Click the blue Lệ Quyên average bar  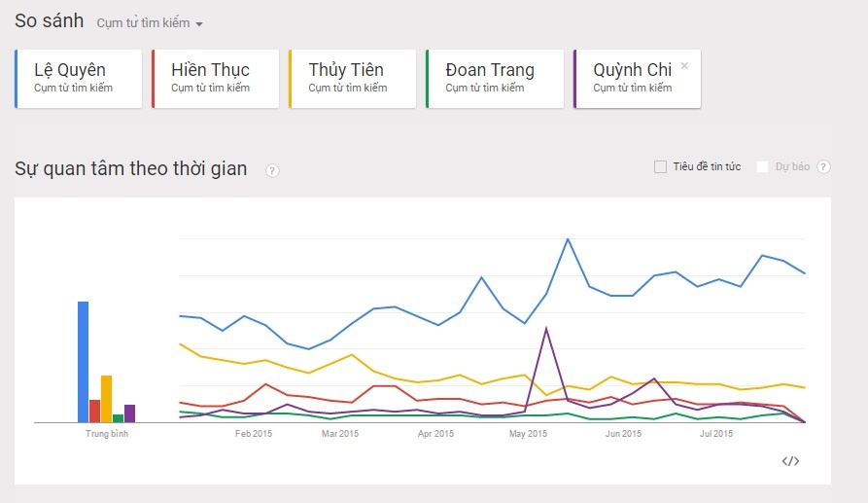tap(84, 362)
